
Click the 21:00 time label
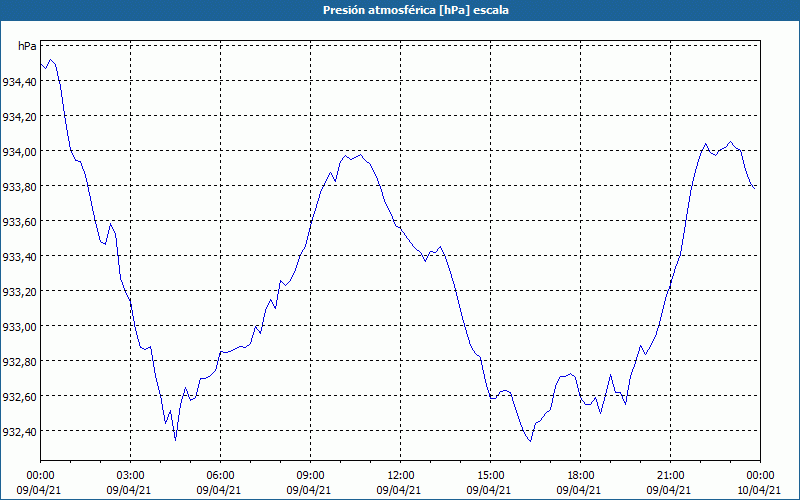pos(670,476)
